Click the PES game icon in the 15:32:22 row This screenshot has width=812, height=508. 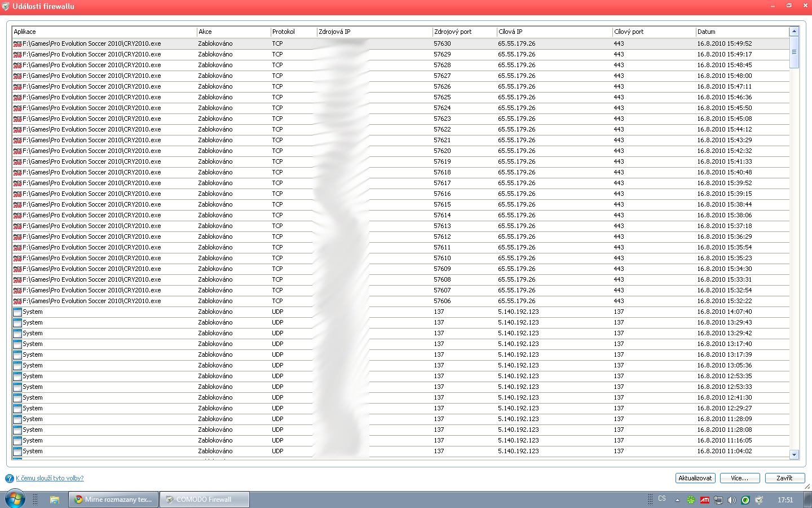point(17,301)
